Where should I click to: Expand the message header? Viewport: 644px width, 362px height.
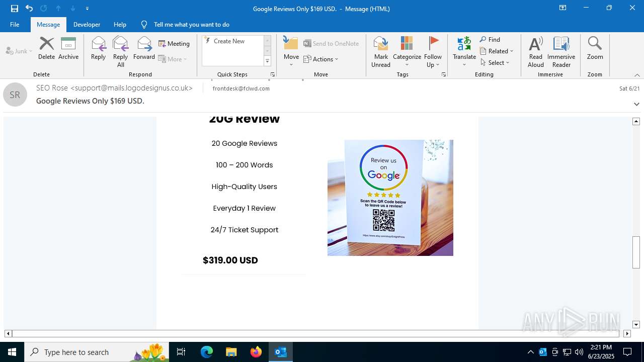tap(636, 104)
